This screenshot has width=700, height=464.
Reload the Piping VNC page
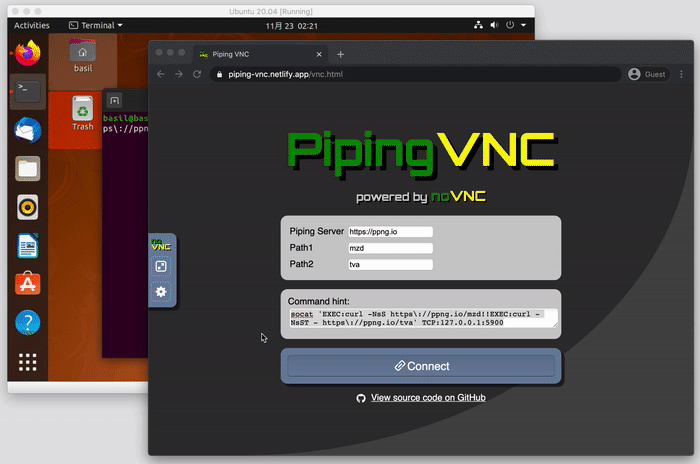(x=197, y=74)
